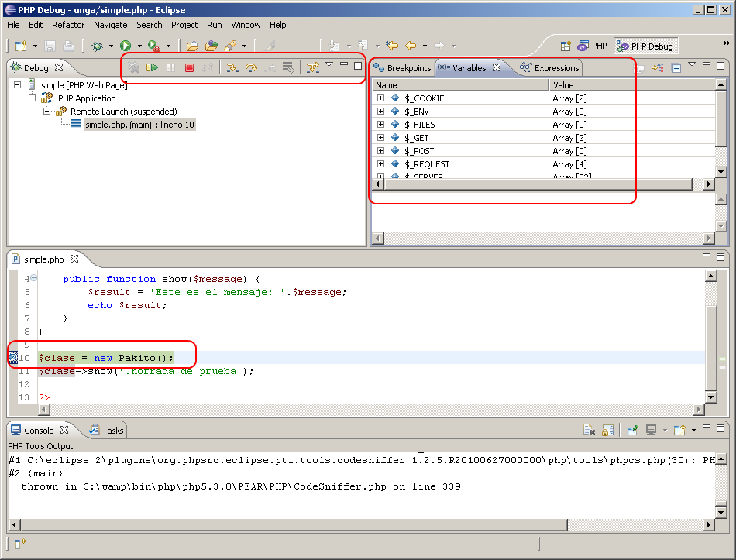Click the New file toolbar icon
The width and height of the screenshot is (736, 560).
[x=21, y=46]
